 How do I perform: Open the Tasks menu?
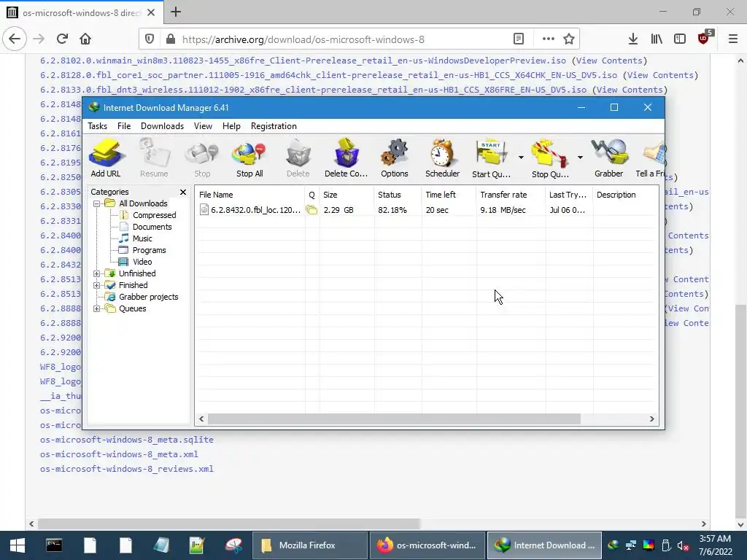coord(97,126)
